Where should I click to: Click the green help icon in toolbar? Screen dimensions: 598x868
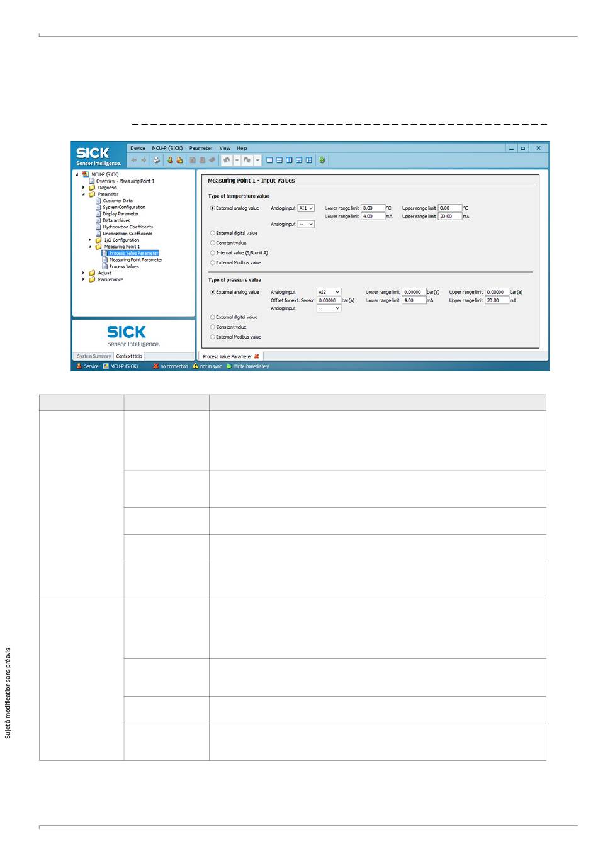(322, 161)
